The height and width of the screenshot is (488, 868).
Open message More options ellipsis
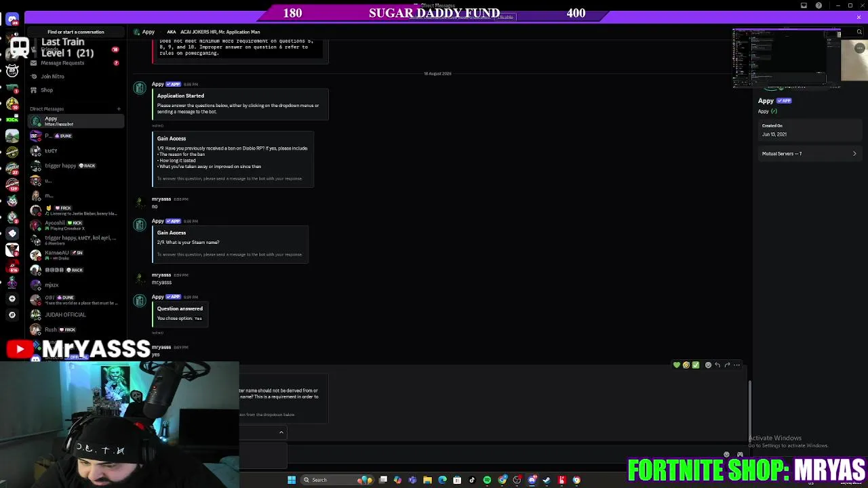[737, 365]
